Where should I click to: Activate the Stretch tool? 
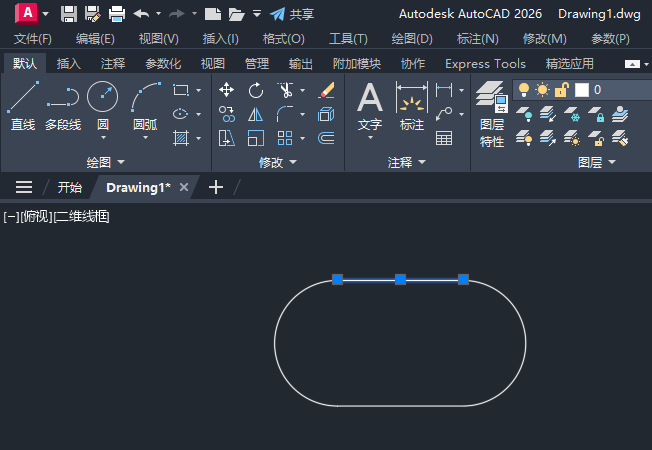(x=227, y=138)
